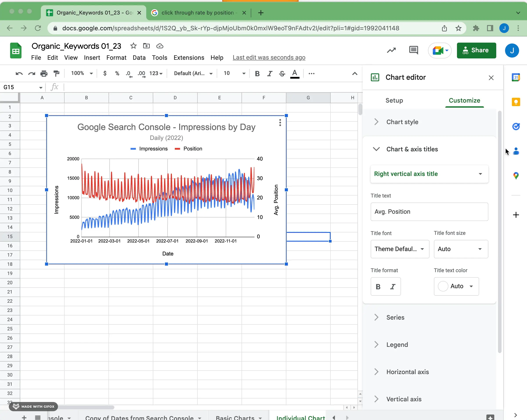Expand the Series section
Image resolution: width=527 pixels, height=420 pixels.
click(377, 317)
